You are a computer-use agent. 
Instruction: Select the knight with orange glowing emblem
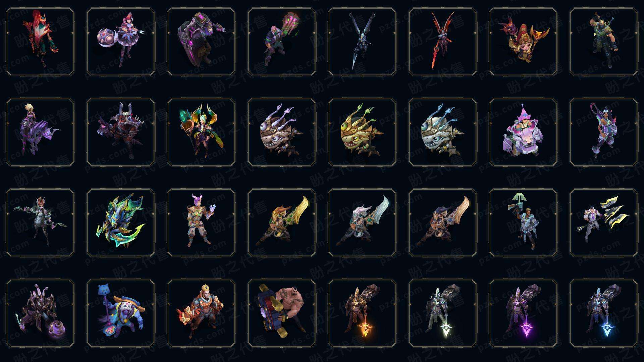[x=362, y=313]
